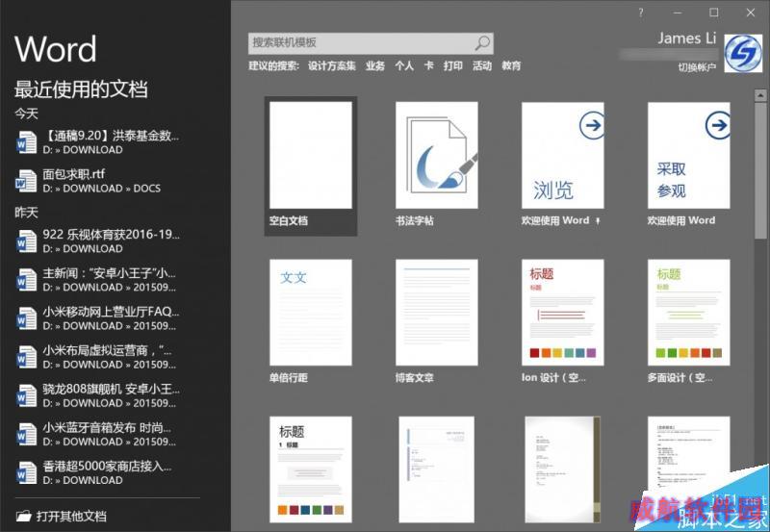Choose the 单倍行距 single-spaced template

click(x=311, y=322)
